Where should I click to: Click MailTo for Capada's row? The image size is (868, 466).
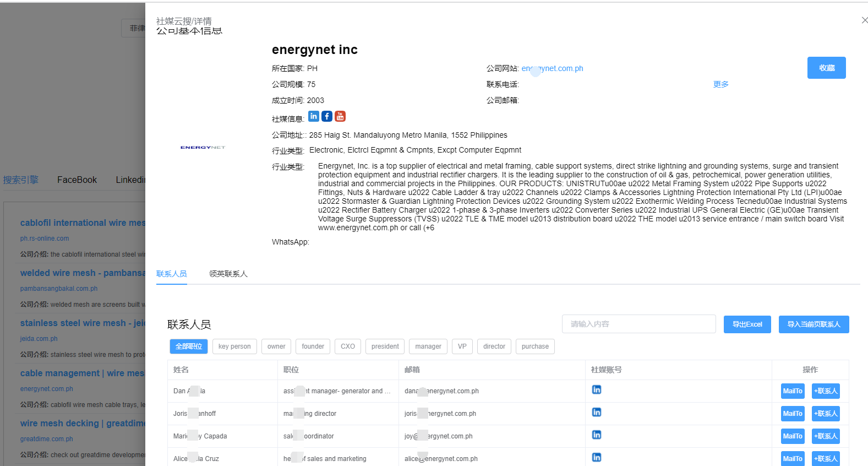tap(793, 436)
